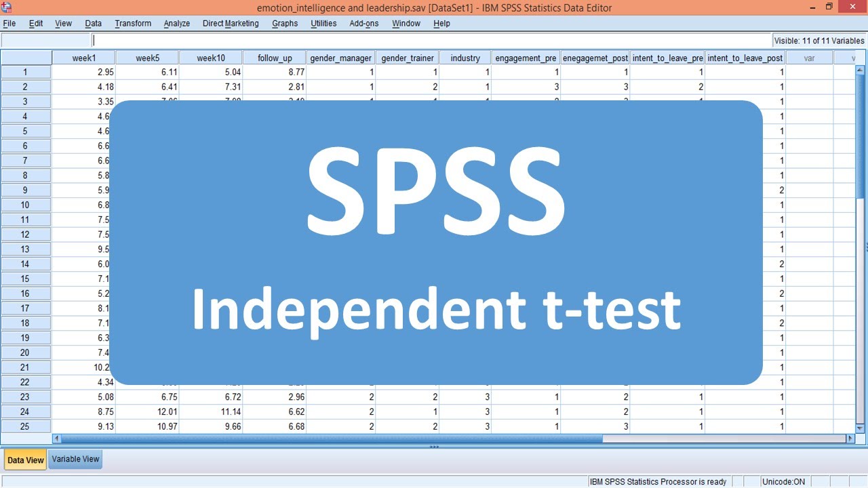Screen dimensions: 868x488
Task: Click the horizontal scrollbar thumb
Action: (x=332, y=439)
